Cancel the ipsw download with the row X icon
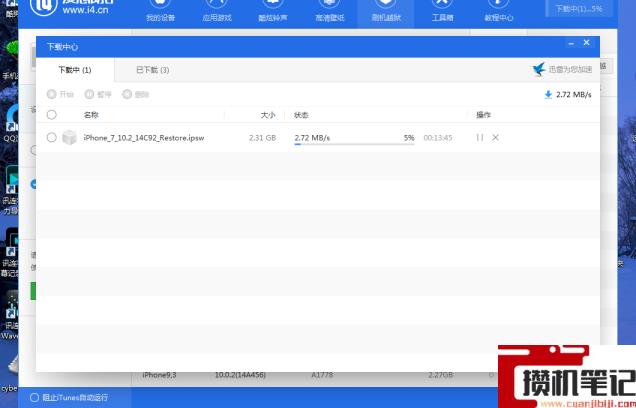 [495, 137]
